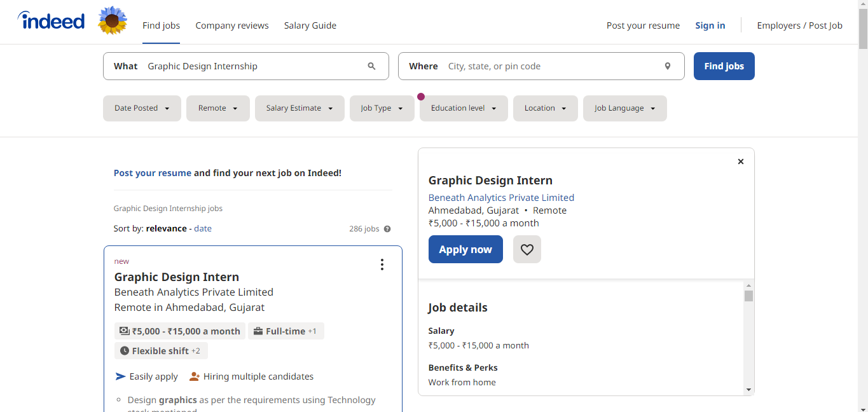This screenshot has width=868, height=412.
Task: Click the Hiring multiple candidates icon
Action: (x=195, y=376)
